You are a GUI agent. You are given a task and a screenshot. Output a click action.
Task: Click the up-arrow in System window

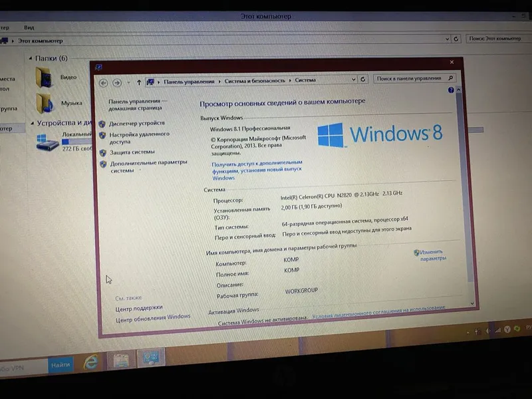(x=139, y=82)
